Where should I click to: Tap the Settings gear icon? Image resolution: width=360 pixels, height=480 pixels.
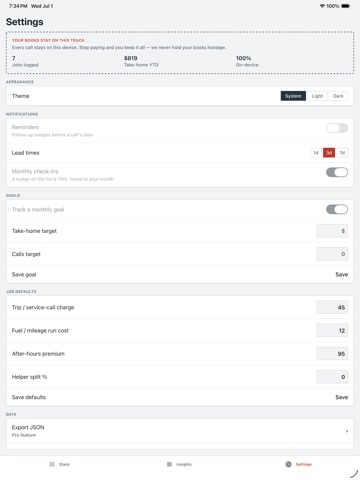click(288, 464)
